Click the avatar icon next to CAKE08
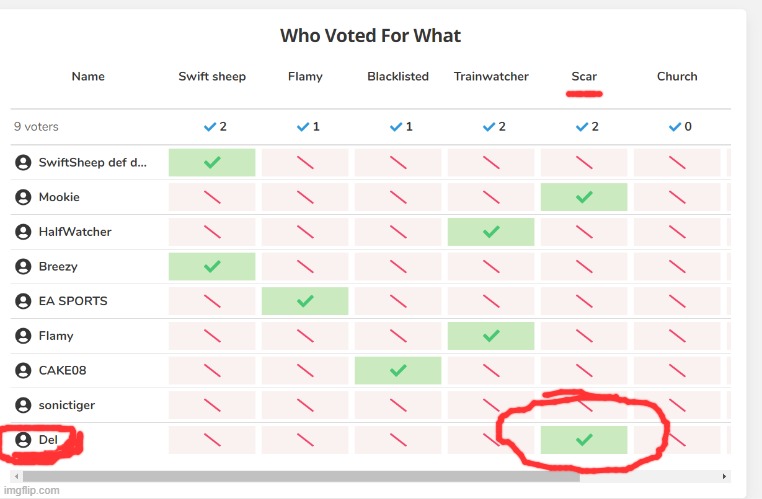This screenshot has width=762, height=499. [x=23, y=370]
